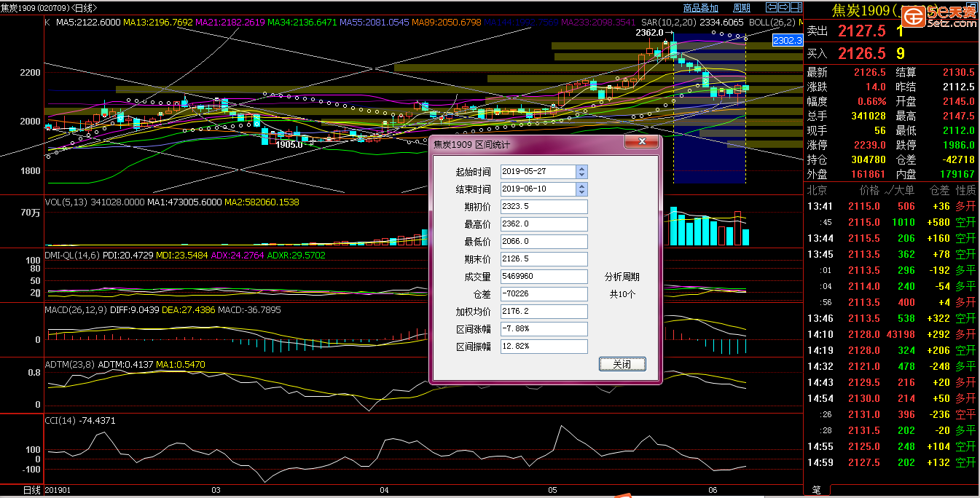This screenshot has width=980, height=498.
Task: Click the 加权均价 field showing 2176.2
Action: [x=544, y=312]
